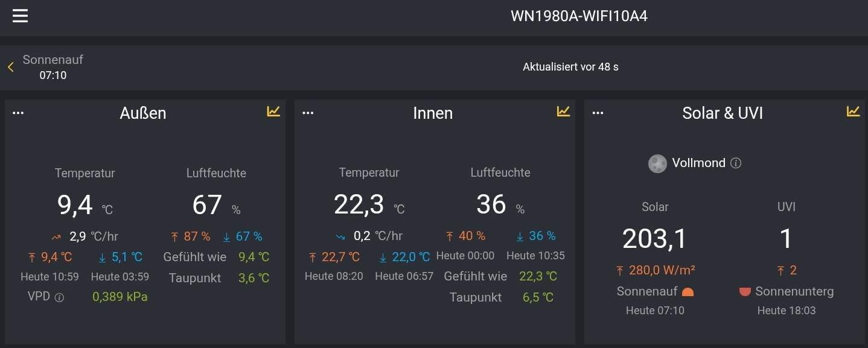The height and width of the screenshot is (348, 868).
Task: Select the WN1980A-WIFI10A4 title
Action: 578,16
